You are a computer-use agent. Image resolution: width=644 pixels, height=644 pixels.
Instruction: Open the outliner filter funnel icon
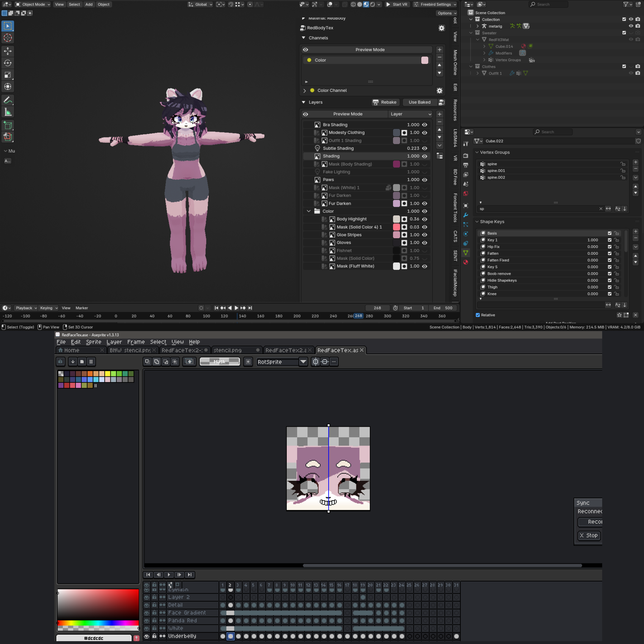[626, 4]
